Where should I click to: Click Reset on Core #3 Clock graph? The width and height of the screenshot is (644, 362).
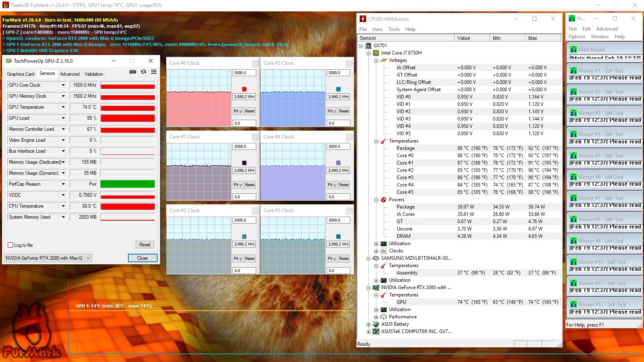344,111
